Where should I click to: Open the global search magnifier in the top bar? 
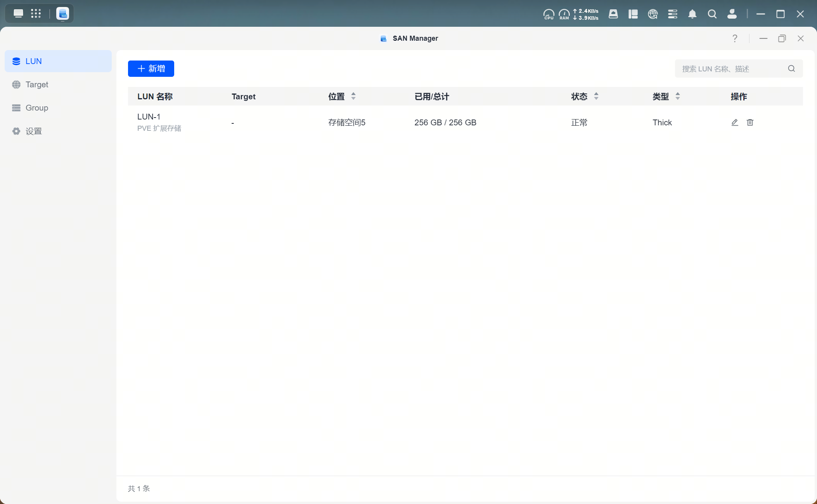pyautogui.click(x=712, y=14)
